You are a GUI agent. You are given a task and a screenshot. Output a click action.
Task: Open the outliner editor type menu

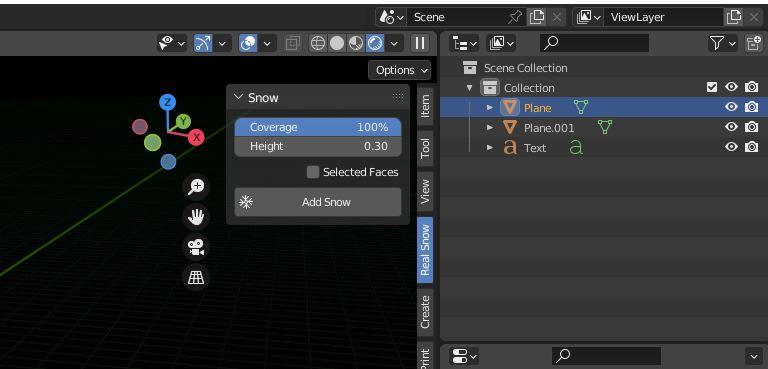(x=465, y=44)
